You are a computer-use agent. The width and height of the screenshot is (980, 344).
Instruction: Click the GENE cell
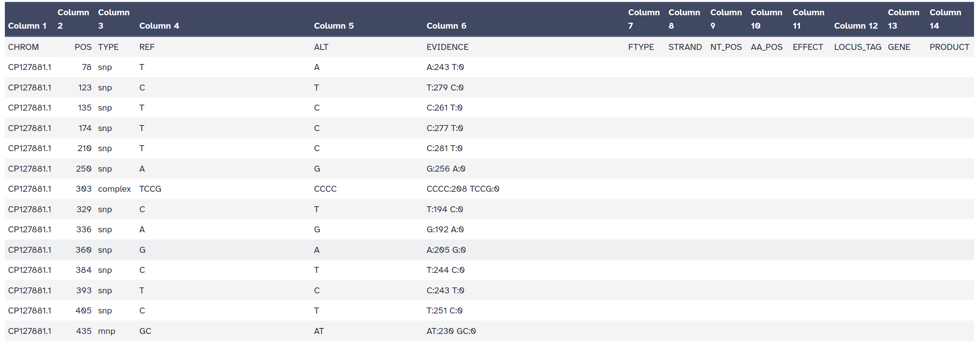(899, 47)
